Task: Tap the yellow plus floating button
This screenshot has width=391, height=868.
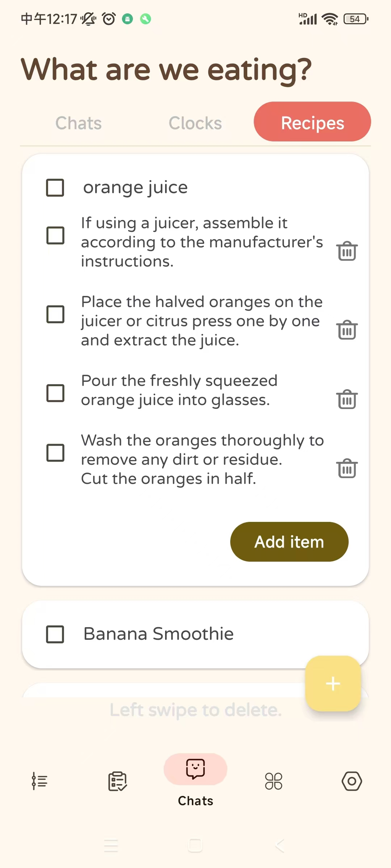Action: (333, 684)
